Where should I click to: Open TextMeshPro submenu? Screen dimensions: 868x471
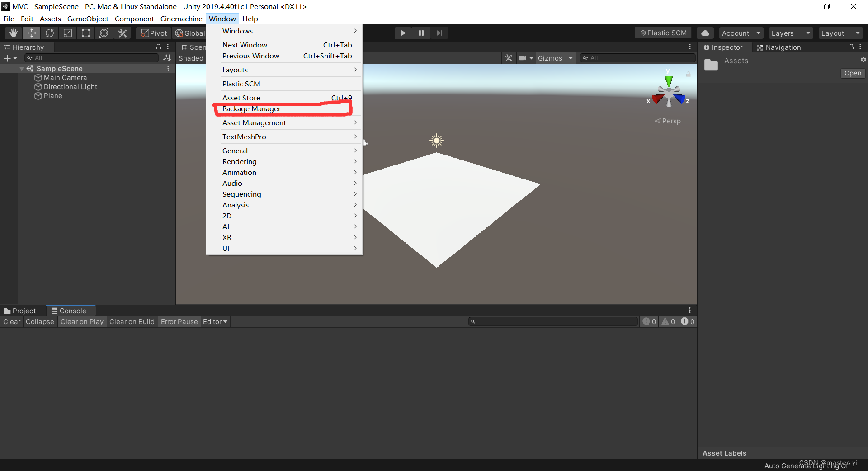click(284, 137)
